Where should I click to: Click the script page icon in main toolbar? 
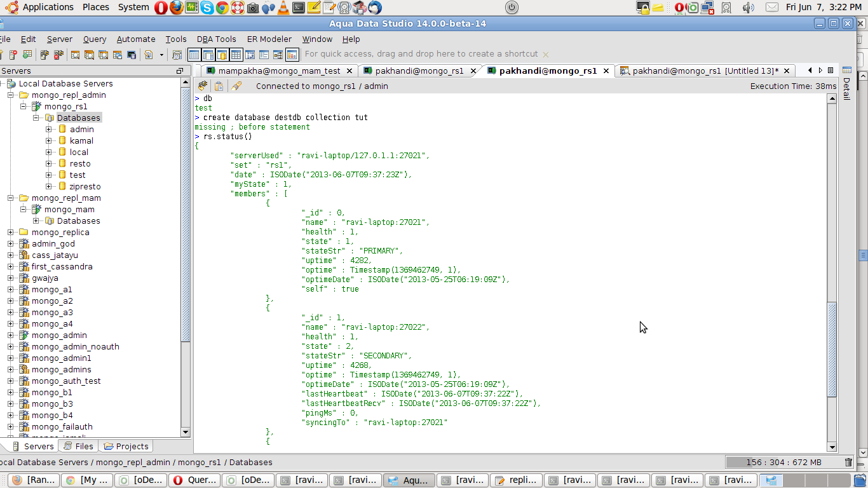(148, 55)
